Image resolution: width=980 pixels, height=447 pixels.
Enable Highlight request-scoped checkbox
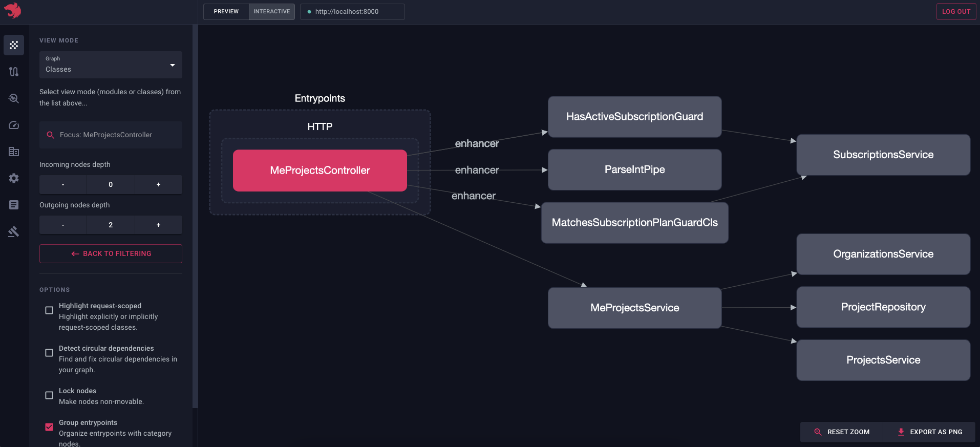click(x=49, y=310)
